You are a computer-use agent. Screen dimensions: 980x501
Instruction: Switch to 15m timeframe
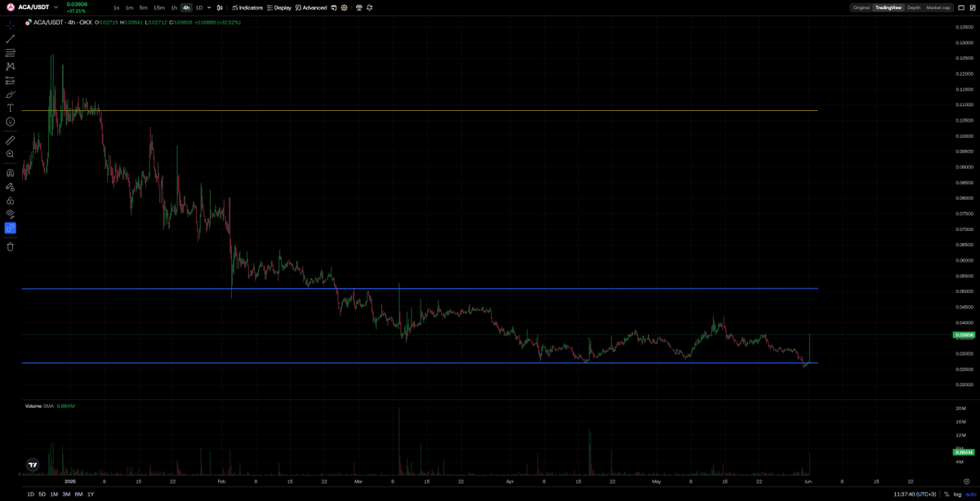pos(159,7)
